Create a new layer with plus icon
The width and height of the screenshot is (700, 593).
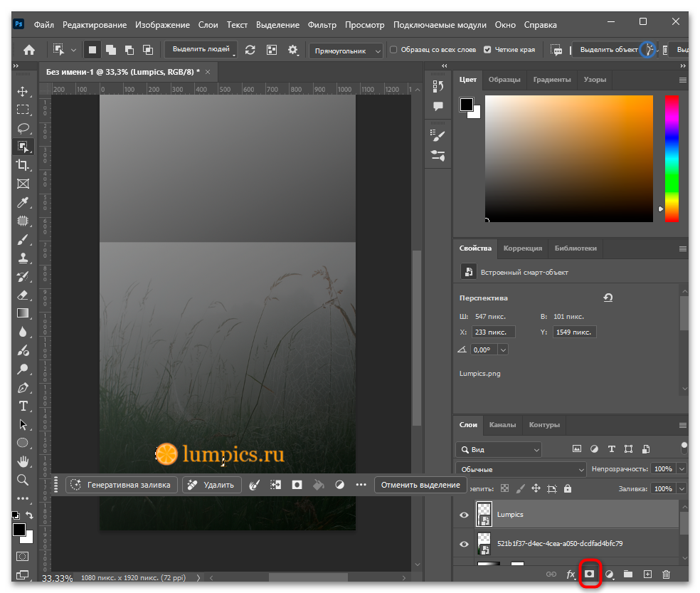tap(647, 574)
